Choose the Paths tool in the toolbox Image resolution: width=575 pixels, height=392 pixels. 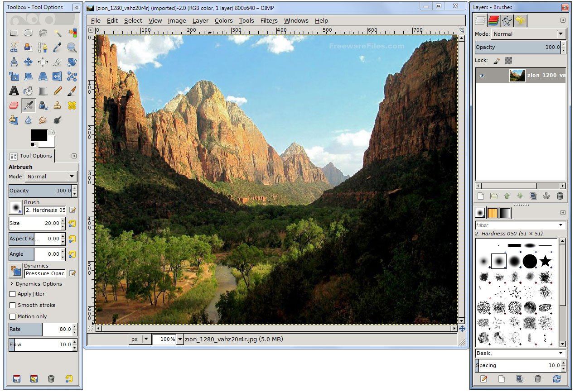coord(42,47)
